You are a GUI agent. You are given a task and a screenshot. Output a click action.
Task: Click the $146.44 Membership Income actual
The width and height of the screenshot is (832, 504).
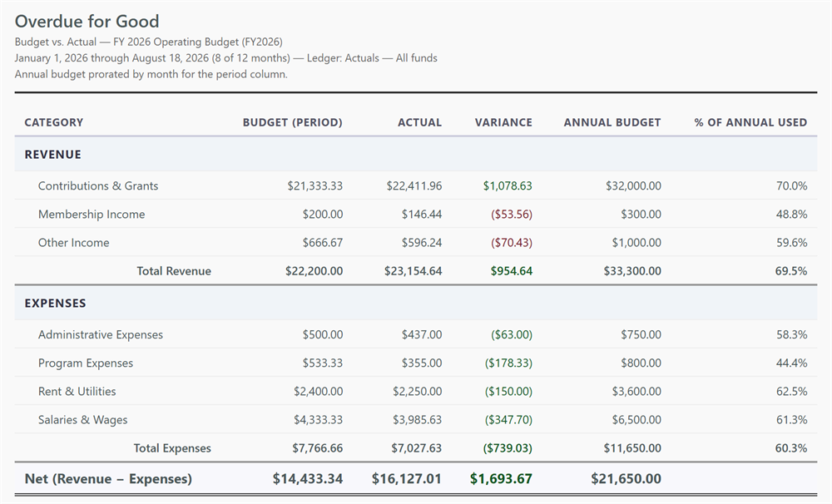[x=422, y=215]
